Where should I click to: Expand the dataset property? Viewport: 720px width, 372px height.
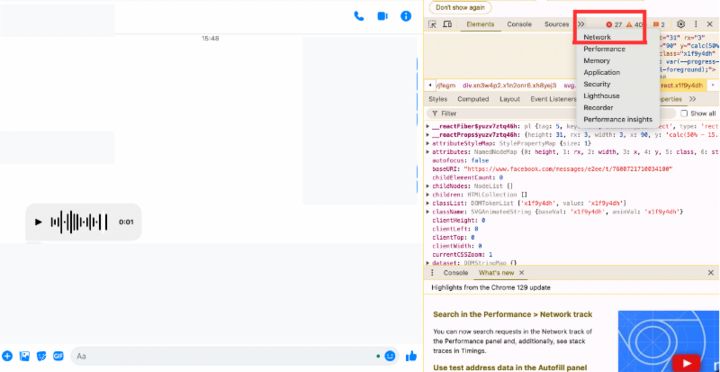(428, 263)
